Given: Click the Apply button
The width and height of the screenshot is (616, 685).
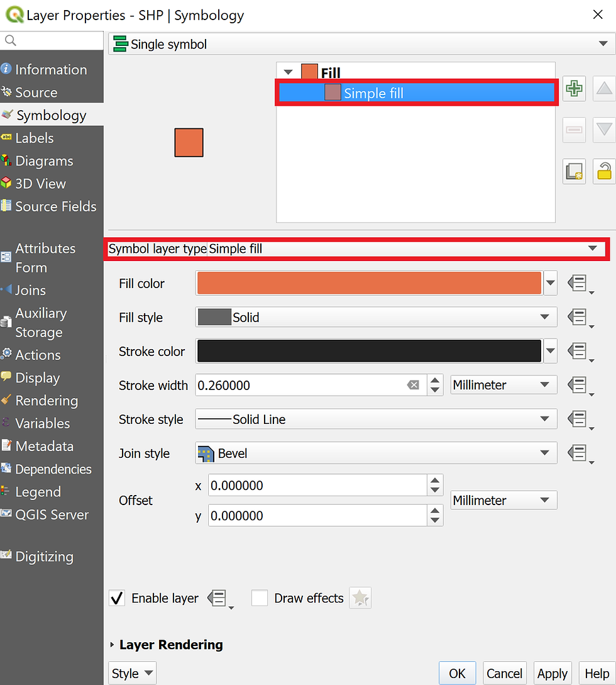Looking at the screenshot, I should [553, 673].
